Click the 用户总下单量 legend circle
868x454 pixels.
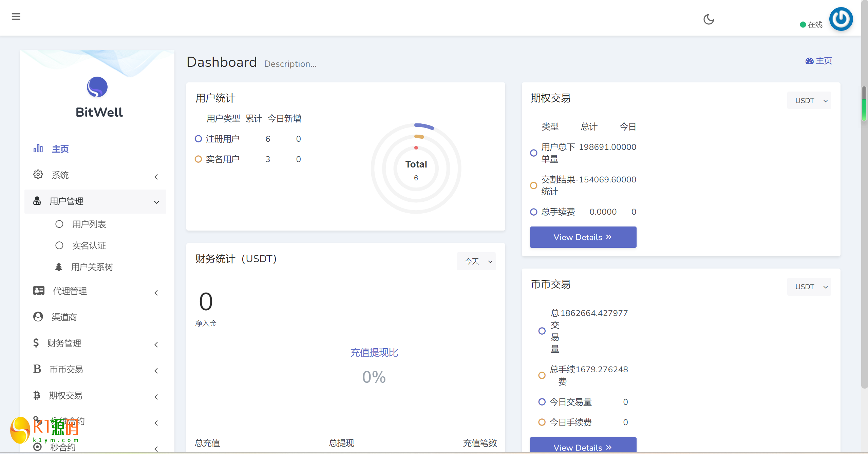click(534, 153)
